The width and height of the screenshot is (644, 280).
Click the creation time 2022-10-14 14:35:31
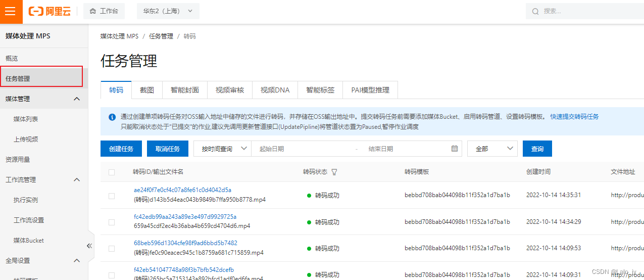point(554,195)
